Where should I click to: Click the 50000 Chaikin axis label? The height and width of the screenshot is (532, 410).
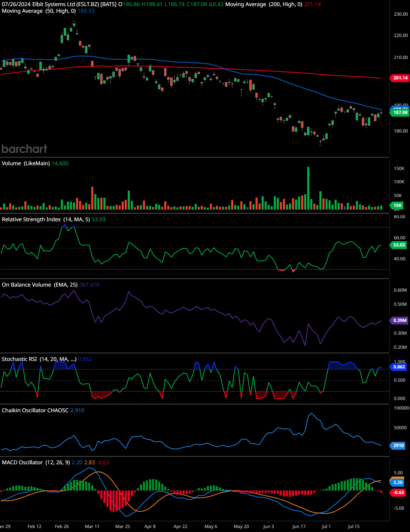(x=400, y=428)
